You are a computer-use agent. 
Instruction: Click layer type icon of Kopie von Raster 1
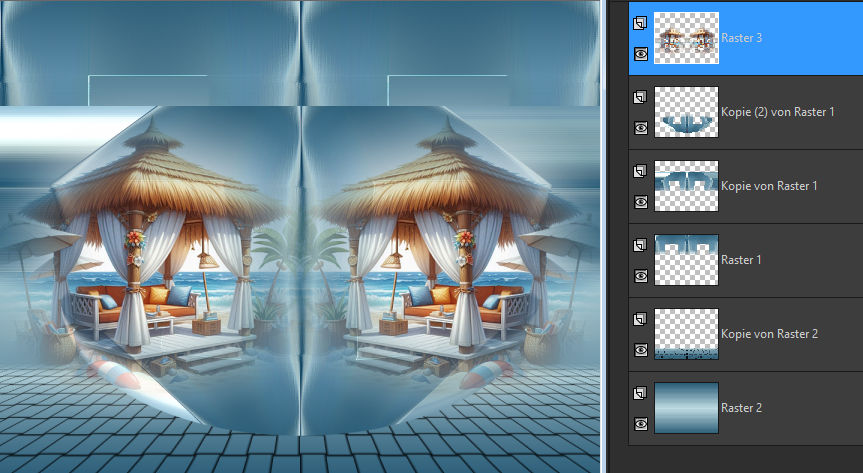[641, 171]
